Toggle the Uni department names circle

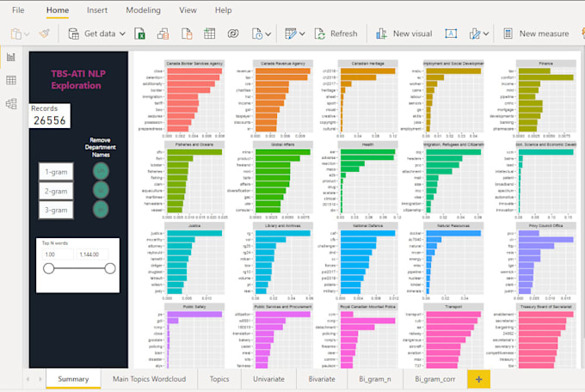coord(101,171)
